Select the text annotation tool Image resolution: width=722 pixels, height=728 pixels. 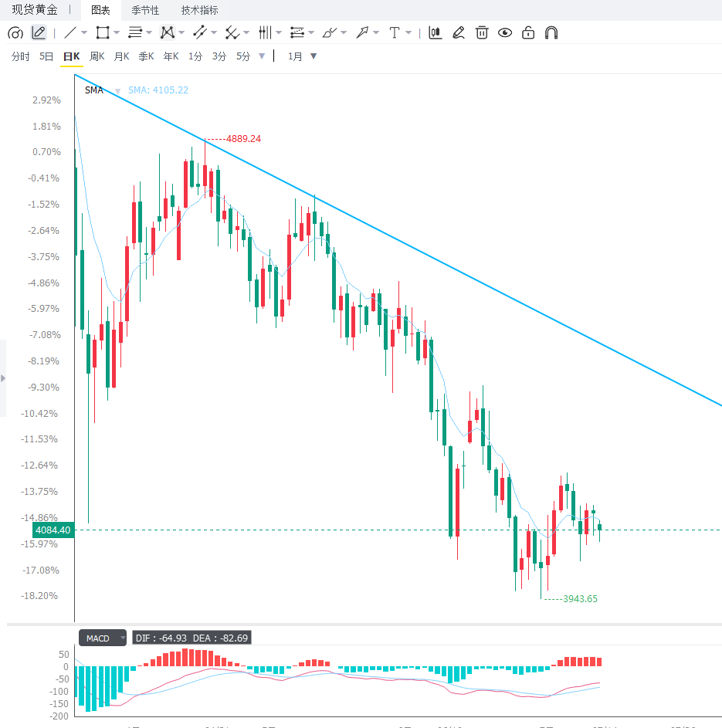(394, 33)
